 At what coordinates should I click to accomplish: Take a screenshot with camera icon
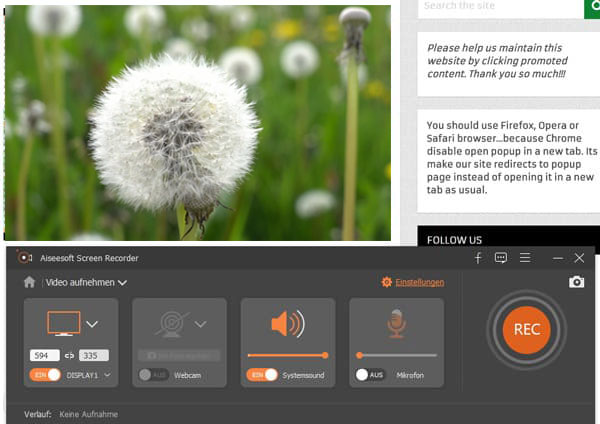(576, 283)
